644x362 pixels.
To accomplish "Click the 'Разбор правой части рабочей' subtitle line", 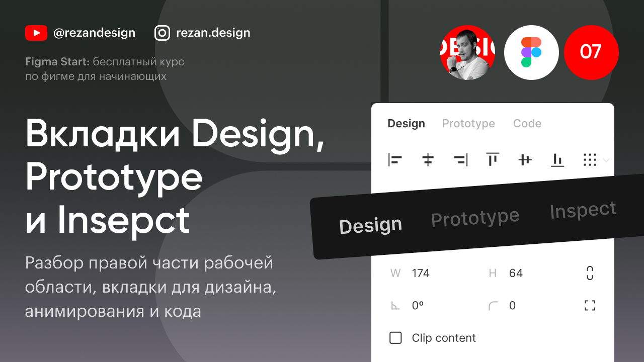I will 149,263.
